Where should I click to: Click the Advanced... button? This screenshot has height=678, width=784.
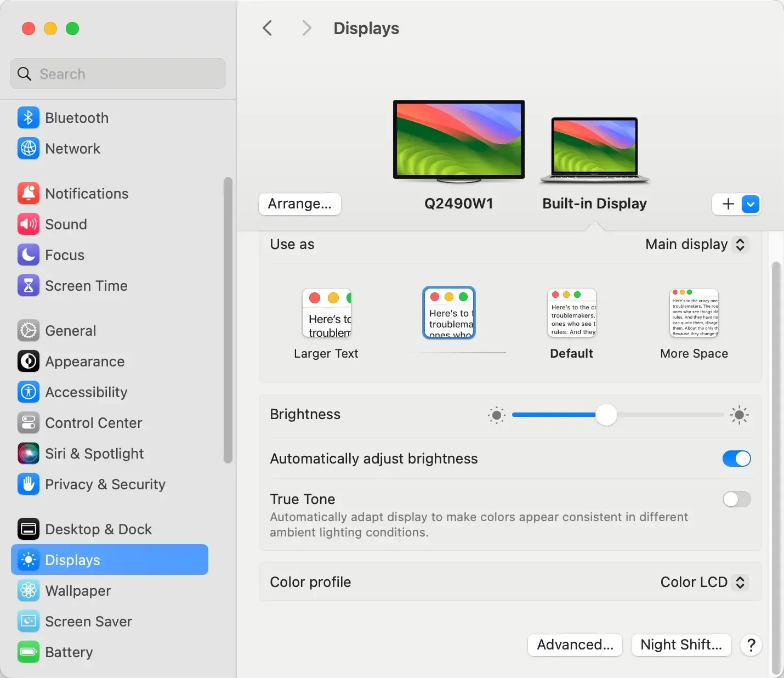pos(575,645)
